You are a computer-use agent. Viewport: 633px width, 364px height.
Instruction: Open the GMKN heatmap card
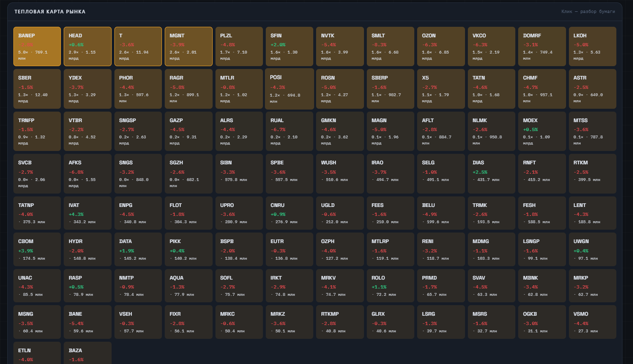tap(340, 131)
